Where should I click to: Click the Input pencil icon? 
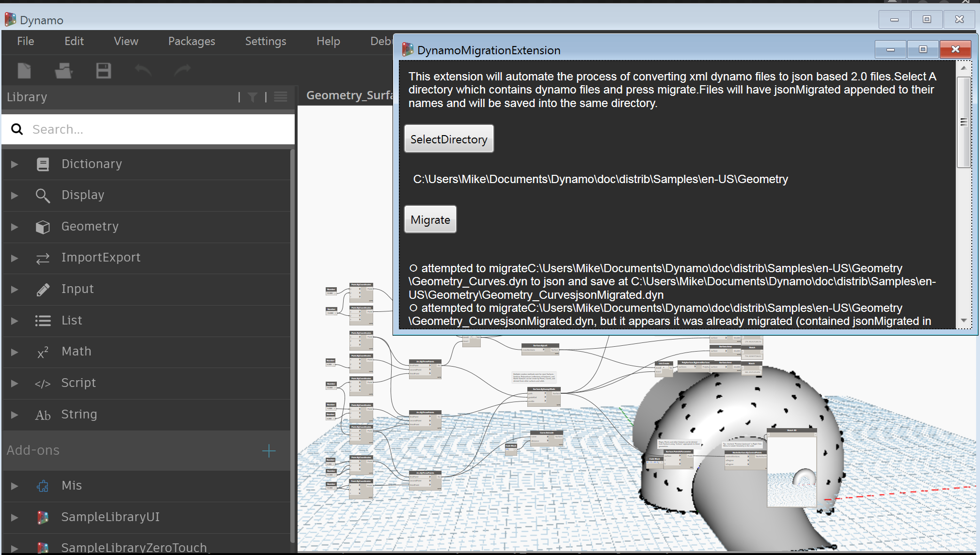(x=43, y=289)
